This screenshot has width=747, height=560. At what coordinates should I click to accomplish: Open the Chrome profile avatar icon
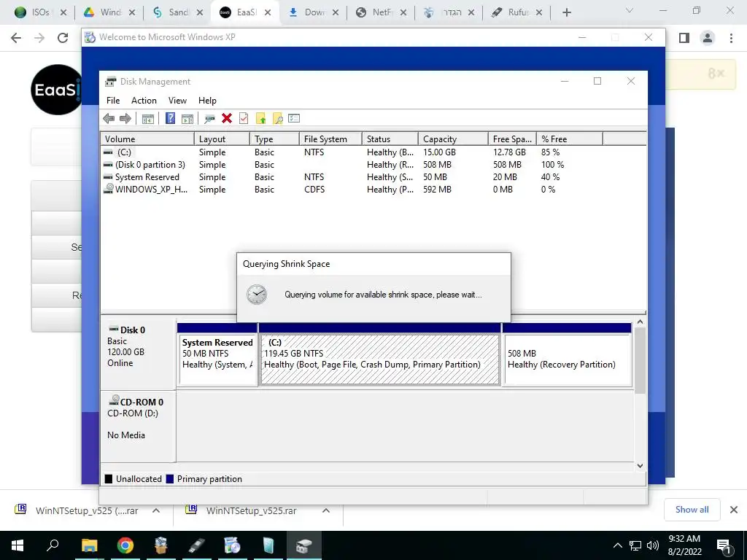(708, 38)
